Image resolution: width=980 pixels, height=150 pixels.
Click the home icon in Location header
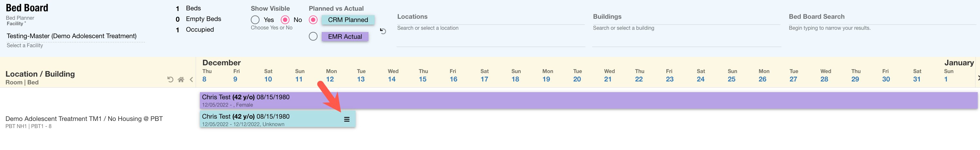click(x=181, y=80)
